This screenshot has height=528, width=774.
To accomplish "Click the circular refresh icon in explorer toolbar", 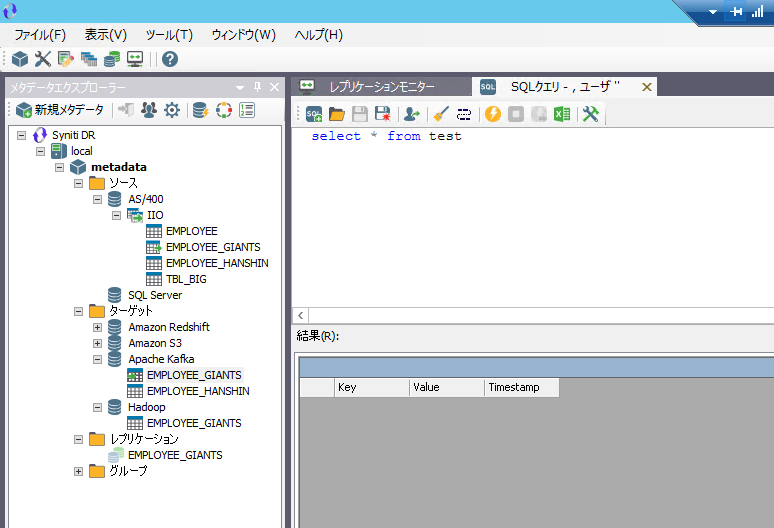I will tap(224, 110).
